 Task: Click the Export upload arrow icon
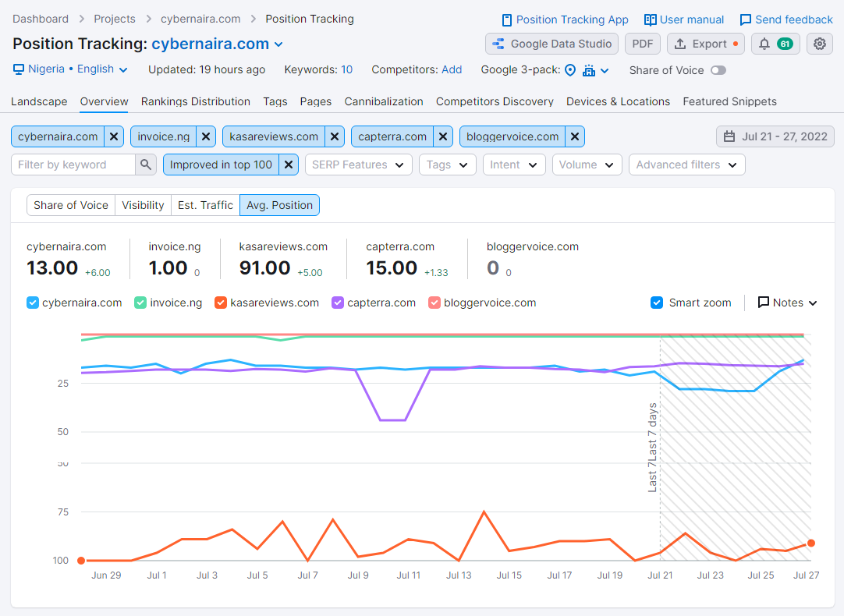[680, 44]
